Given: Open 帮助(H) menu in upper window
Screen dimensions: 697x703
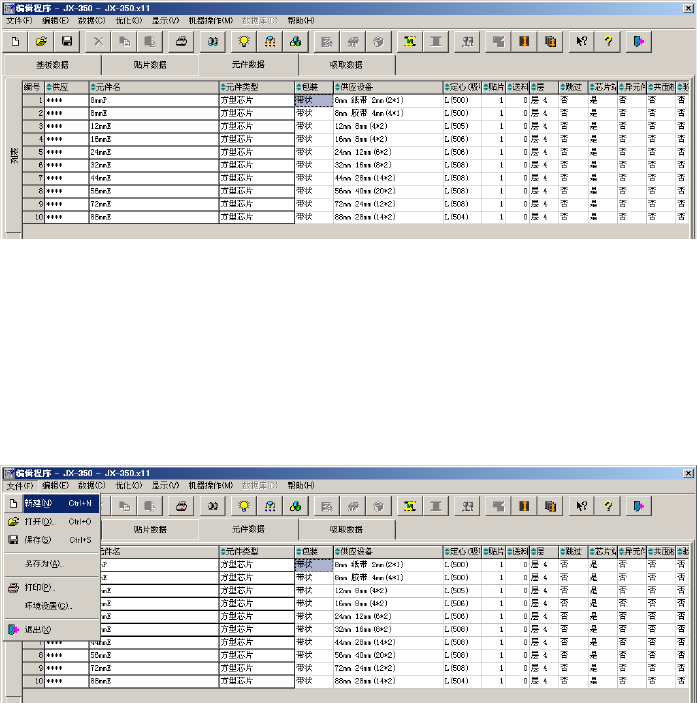Looking at the screenshot, I should [x=301, y=21].
